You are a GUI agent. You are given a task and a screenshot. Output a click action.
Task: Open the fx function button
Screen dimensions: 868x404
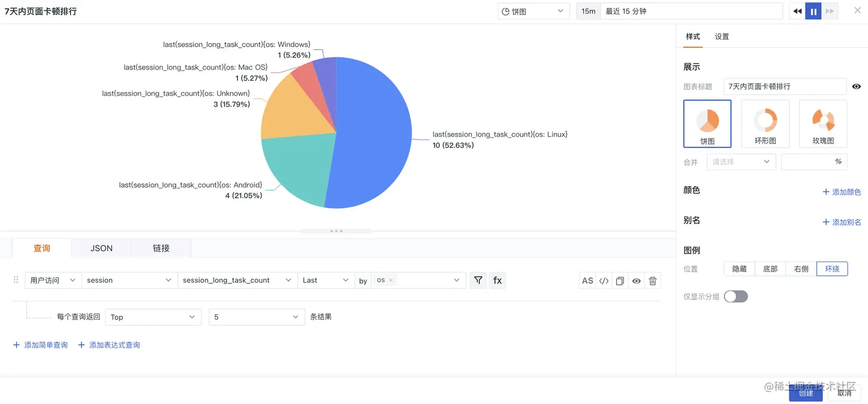497,280
